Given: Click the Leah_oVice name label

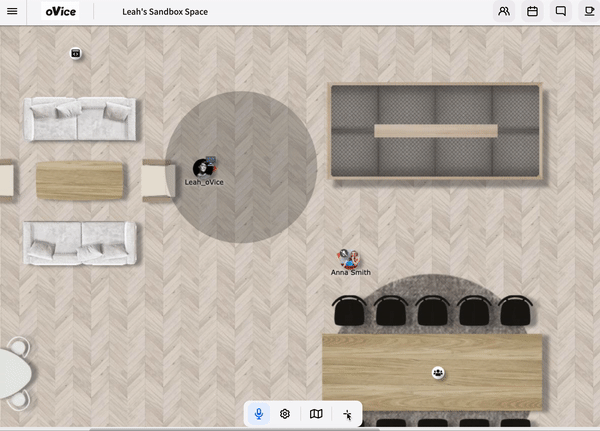Looking at the screenshot, I should 204,182.
